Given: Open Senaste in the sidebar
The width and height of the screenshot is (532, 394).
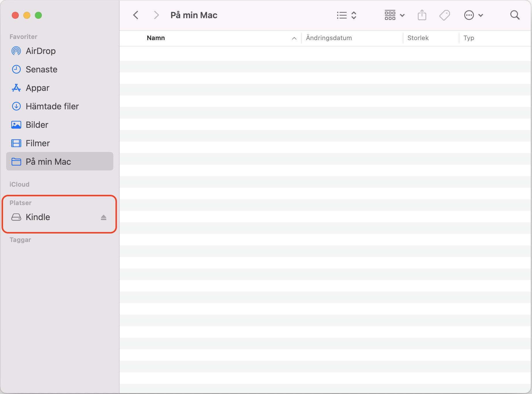Looking at the screenshot, I should pyautogui.click(x=59, y=70).
